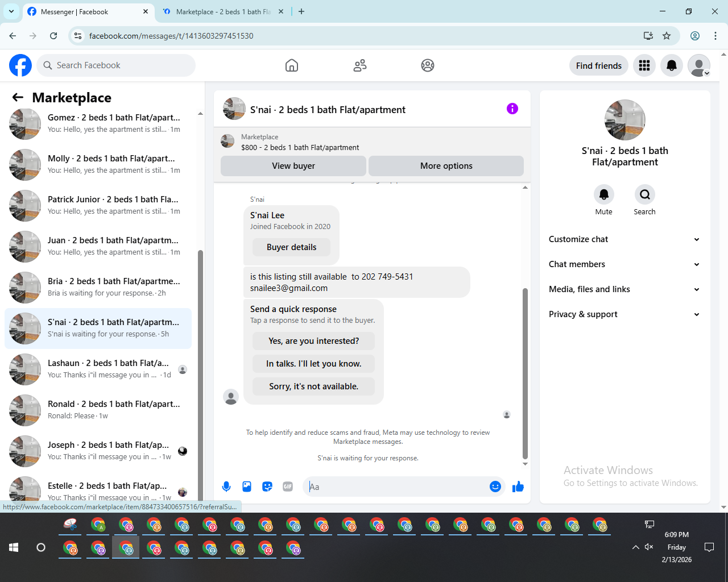Open Bria conversation in list
Image resolution: width=728 pixels, height=582 pixels.
98,287
